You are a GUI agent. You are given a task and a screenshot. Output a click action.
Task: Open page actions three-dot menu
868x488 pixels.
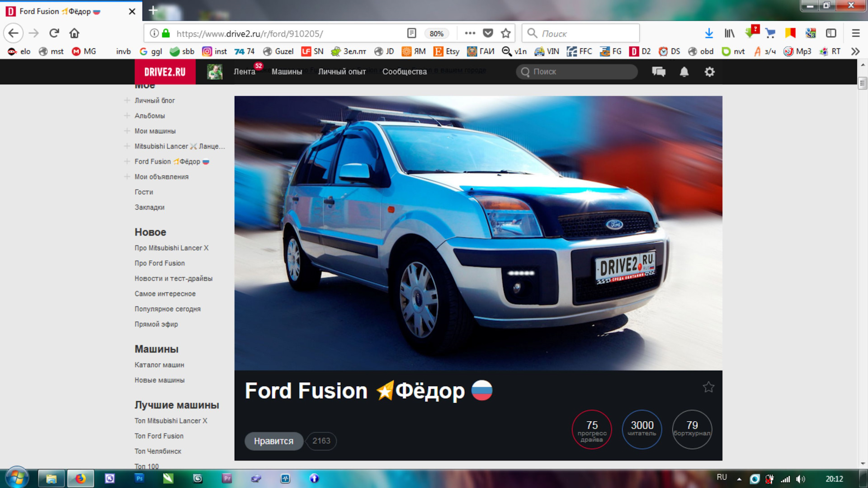pos(470,33)
